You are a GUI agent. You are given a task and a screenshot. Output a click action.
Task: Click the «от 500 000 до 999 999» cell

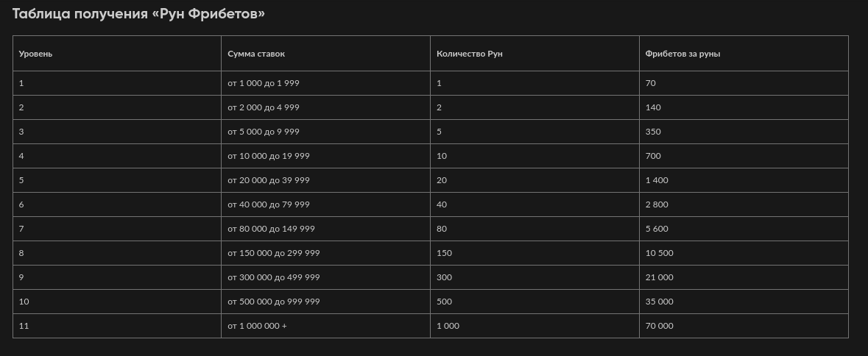[274, 302]
